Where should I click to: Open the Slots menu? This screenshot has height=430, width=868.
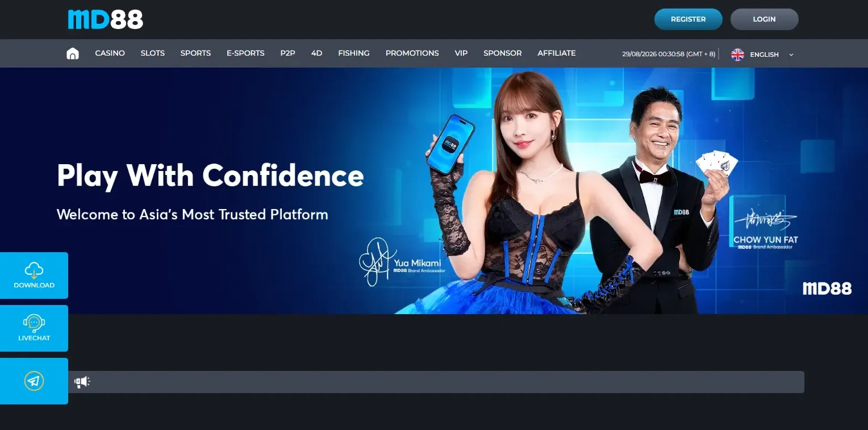[153, 53]
